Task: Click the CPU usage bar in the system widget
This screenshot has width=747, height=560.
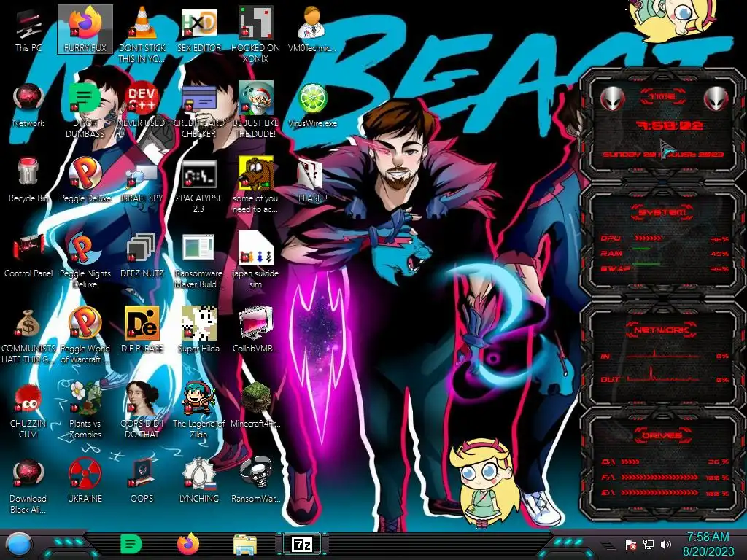Action: coord(648,238)
